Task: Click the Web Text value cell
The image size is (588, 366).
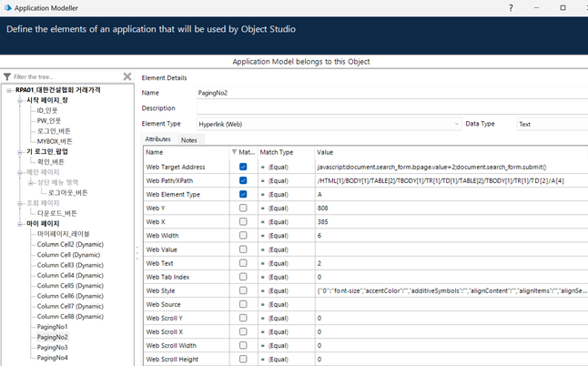Action: [x=451, y=263]
